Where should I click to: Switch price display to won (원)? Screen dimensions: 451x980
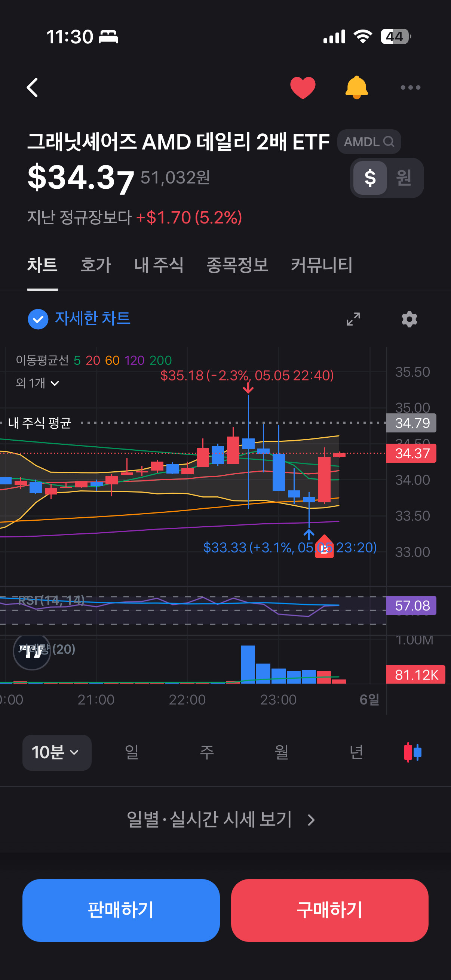404,178
